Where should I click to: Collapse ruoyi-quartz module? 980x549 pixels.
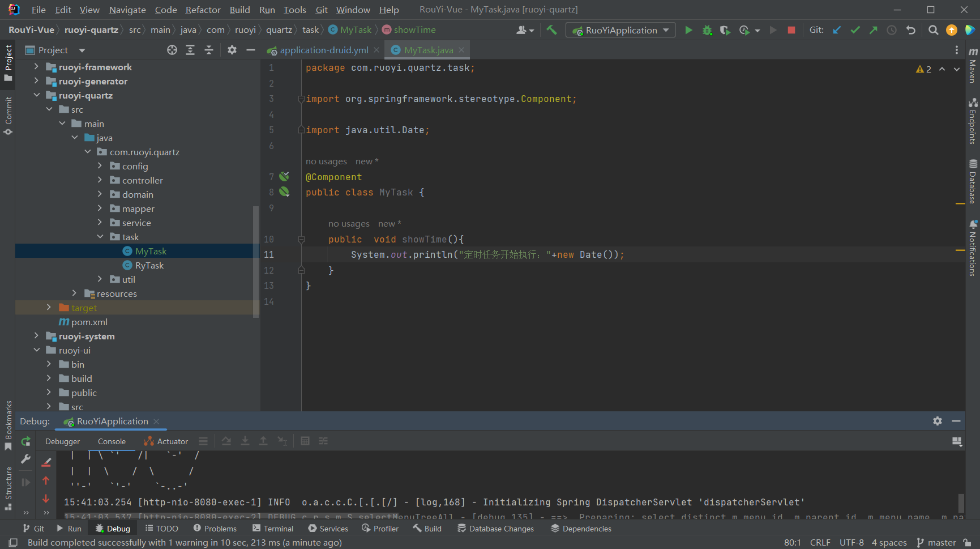point(37,95)
